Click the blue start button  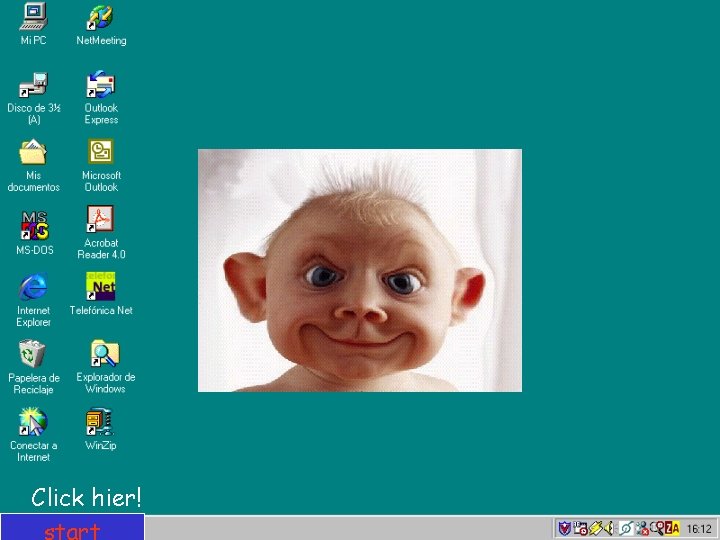click(x=73, y=527)
